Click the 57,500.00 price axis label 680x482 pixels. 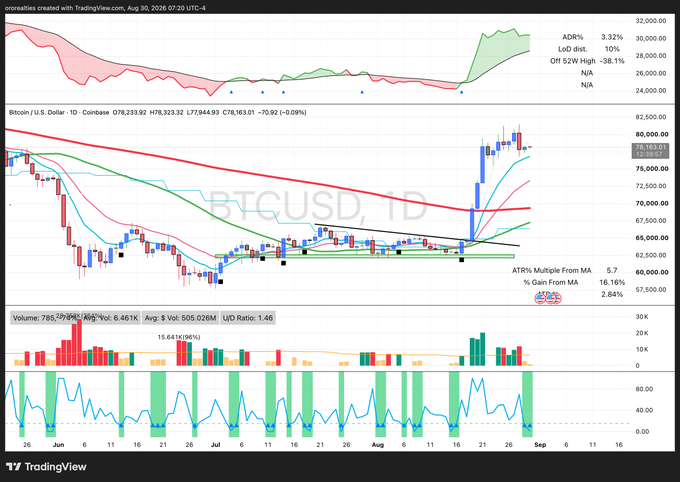651,290
